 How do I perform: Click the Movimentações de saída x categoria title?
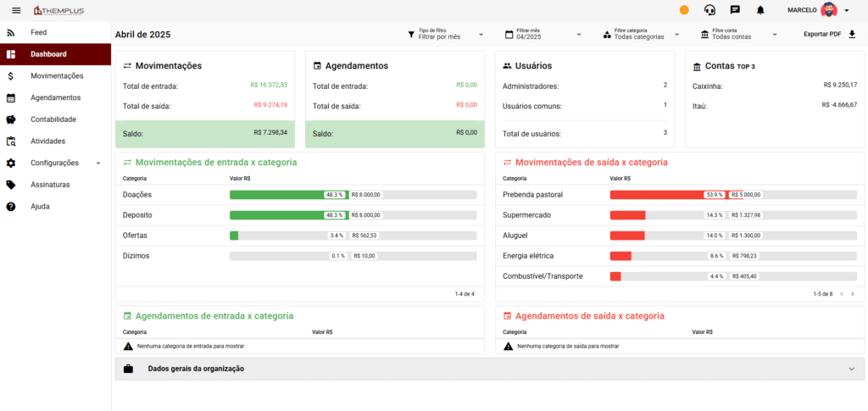pyautogui.click(x=591, y=163)
